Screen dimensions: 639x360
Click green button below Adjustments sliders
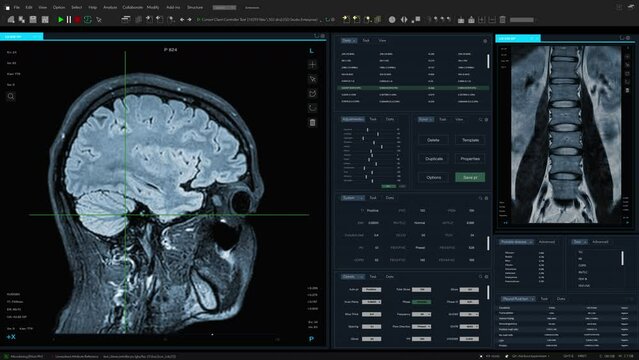tap(388, 186)
